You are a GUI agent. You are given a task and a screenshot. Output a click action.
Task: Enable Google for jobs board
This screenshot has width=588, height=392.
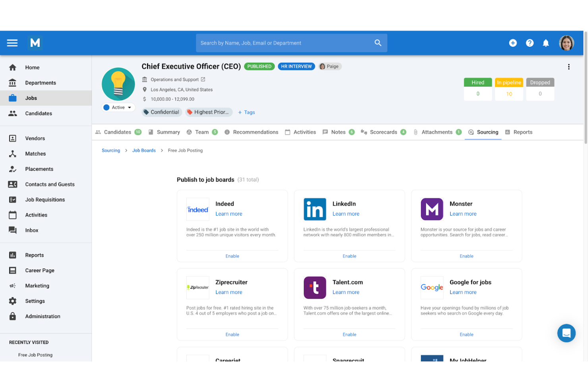466,334
